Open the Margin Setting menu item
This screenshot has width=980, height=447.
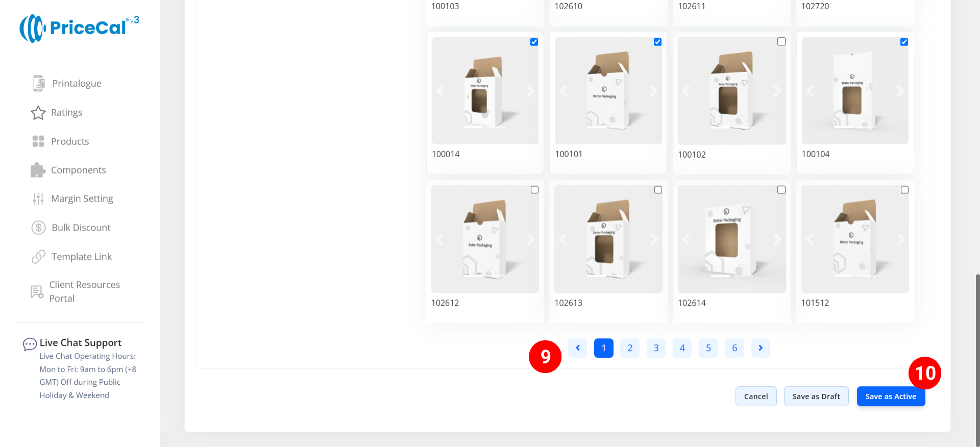click(x=82, y=199)
